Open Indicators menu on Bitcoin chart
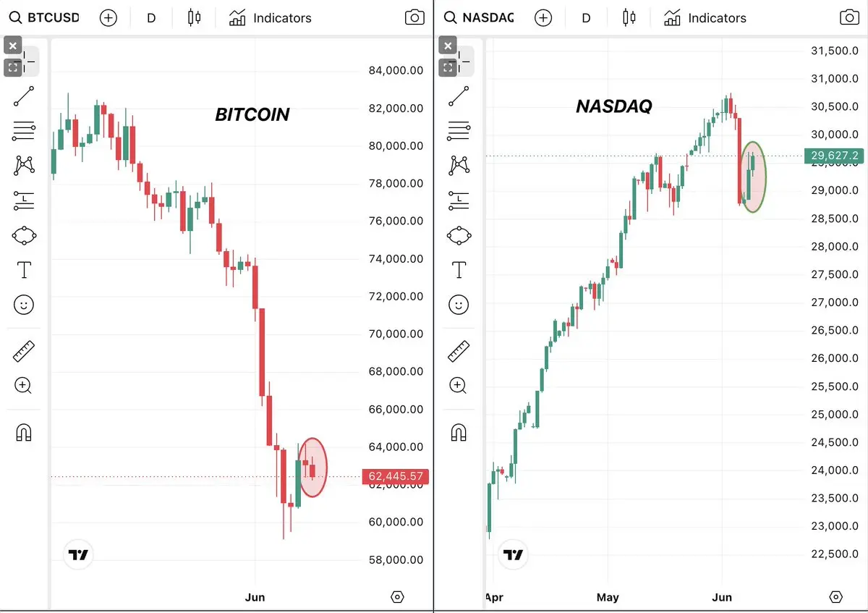The height and width of the screenshot is (613, 868). (270, 18)
